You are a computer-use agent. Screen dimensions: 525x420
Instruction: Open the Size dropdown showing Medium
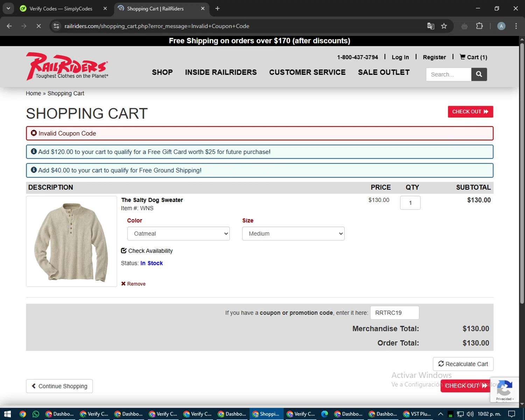(293, 233)
